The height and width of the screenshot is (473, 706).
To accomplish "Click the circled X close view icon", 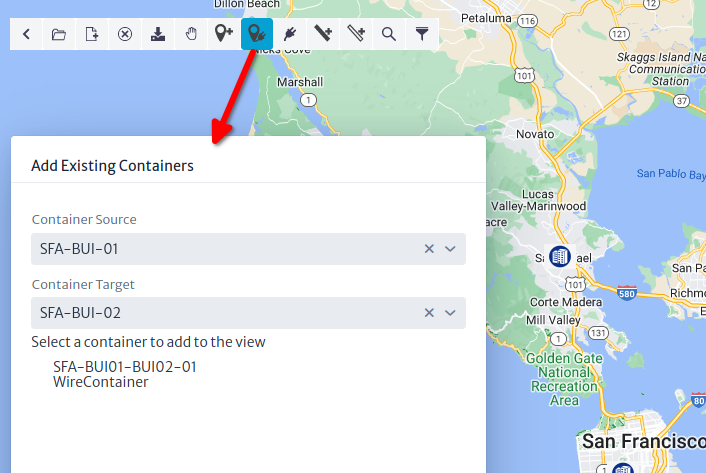I will coord(125,34).
